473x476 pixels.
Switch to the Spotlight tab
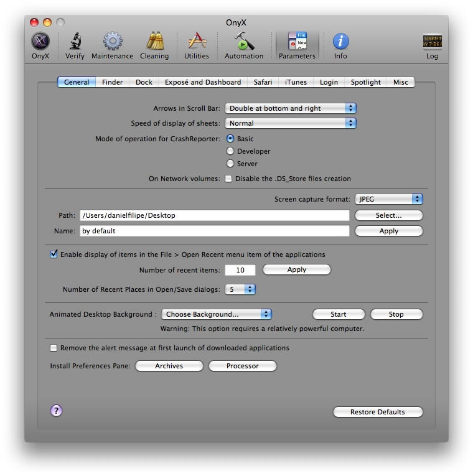[366, 82]
